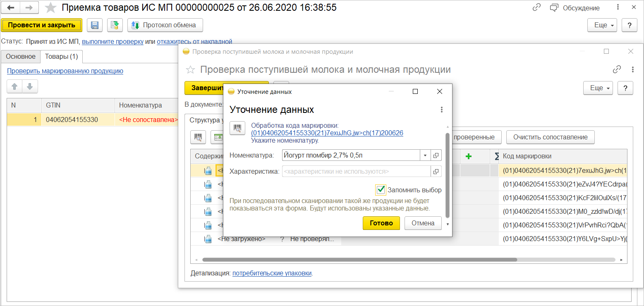Click the Завершить button in the Проверка window
Screen dimensions: 644x306
tap(205, 88)
